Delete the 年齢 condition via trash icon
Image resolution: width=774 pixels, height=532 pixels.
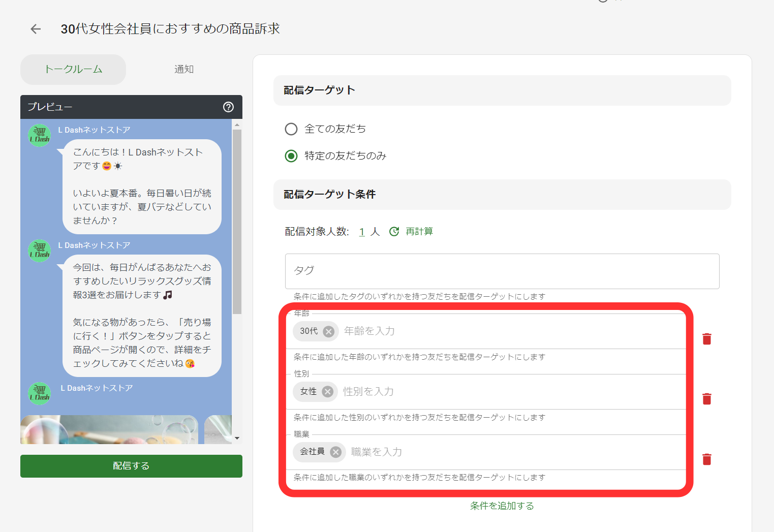pos(706,338)
